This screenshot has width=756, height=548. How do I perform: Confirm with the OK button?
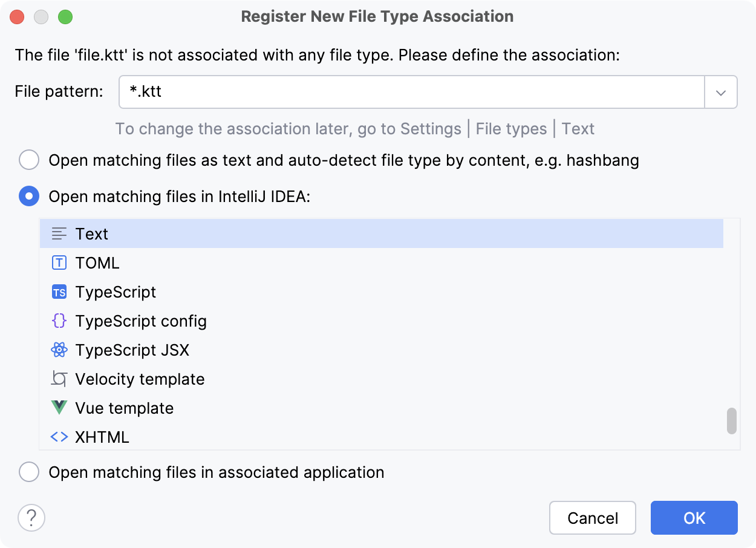click(x=694, y=518)
